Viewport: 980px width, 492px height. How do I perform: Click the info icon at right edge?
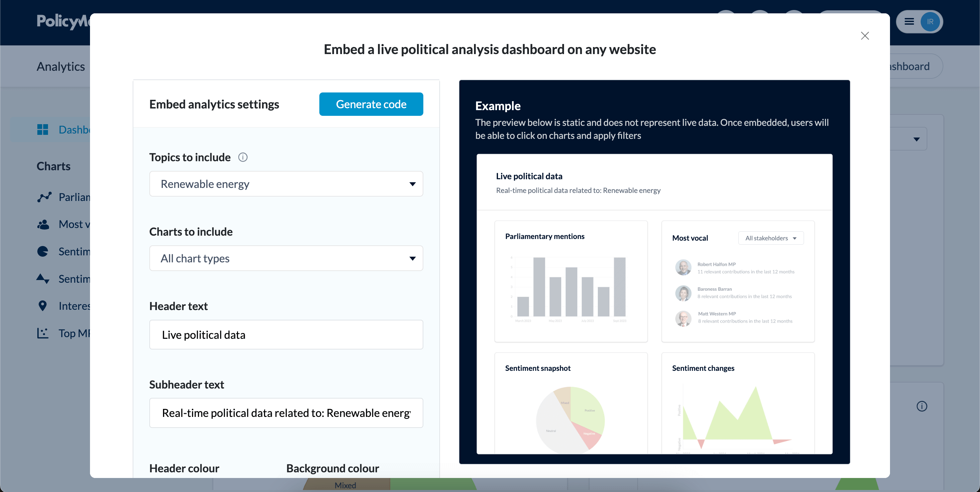[x=922, y=406]
